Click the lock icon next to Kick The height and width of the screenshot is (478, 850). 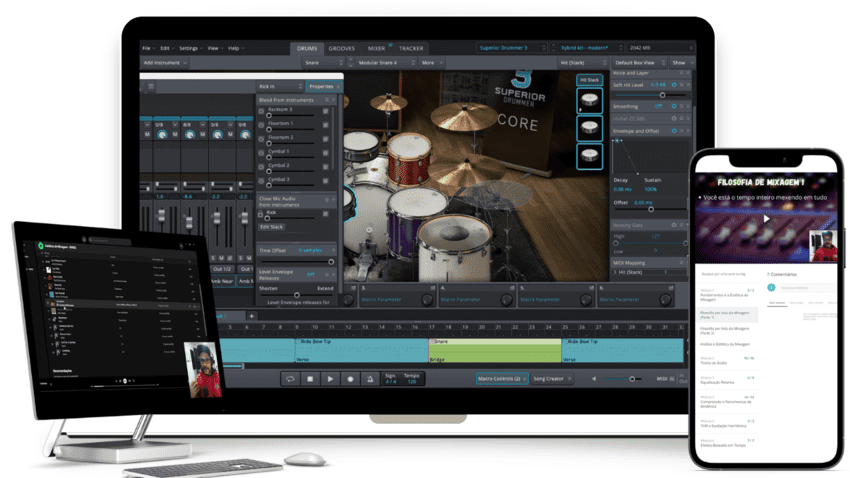pos(260,214)
